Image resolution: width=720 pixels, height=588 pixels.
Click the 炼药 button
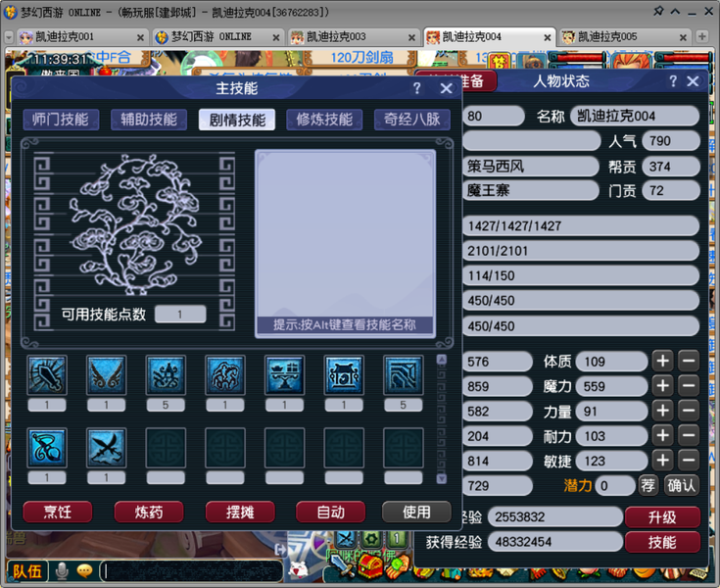click(x=149, y=512)
